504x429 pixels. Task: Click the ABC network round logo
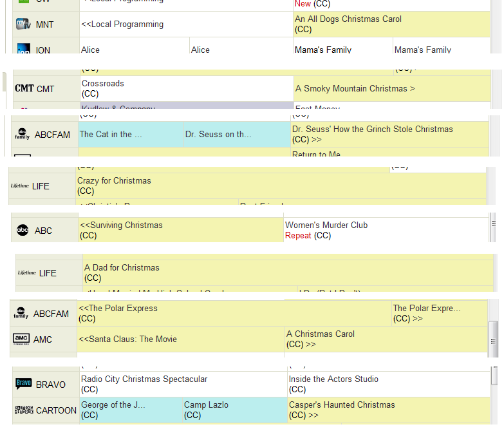pos(23,230)
